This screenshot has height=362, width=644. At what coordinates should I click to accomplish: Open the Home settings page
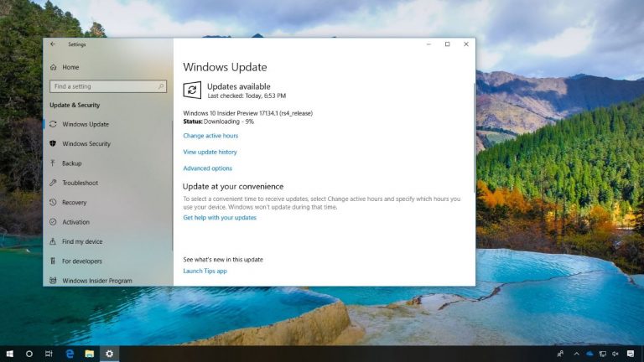pos(70,67)
